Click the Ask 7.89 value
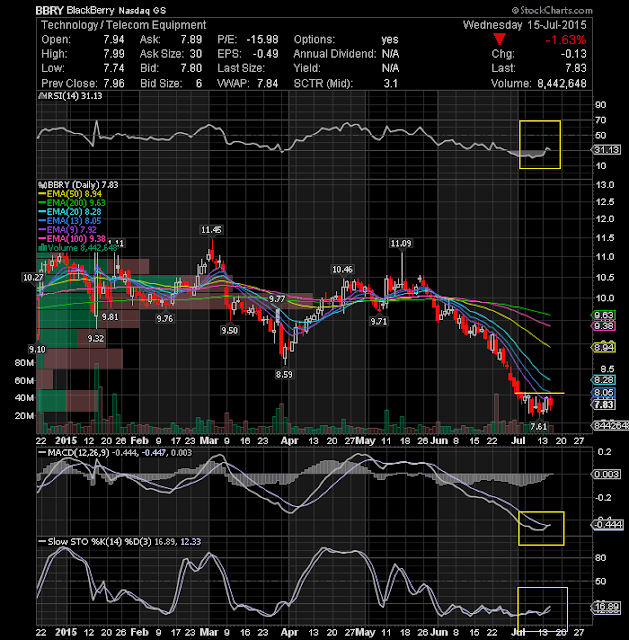 tap(191, 40)
